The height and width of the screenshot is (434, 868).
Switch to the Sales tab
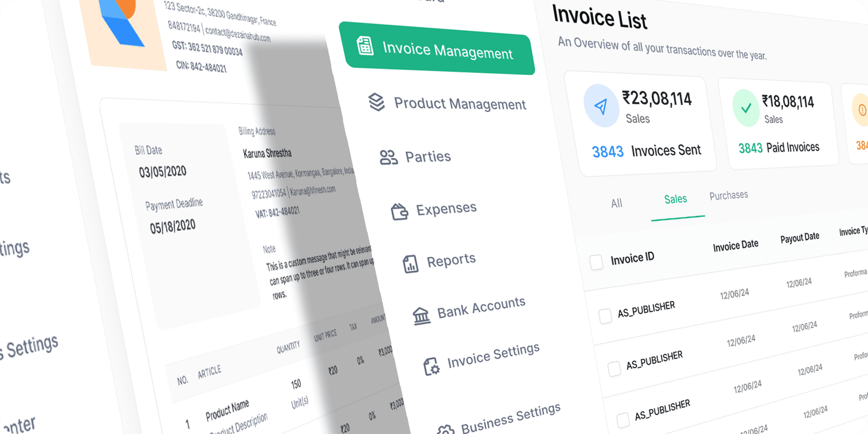tap(676, 199)
